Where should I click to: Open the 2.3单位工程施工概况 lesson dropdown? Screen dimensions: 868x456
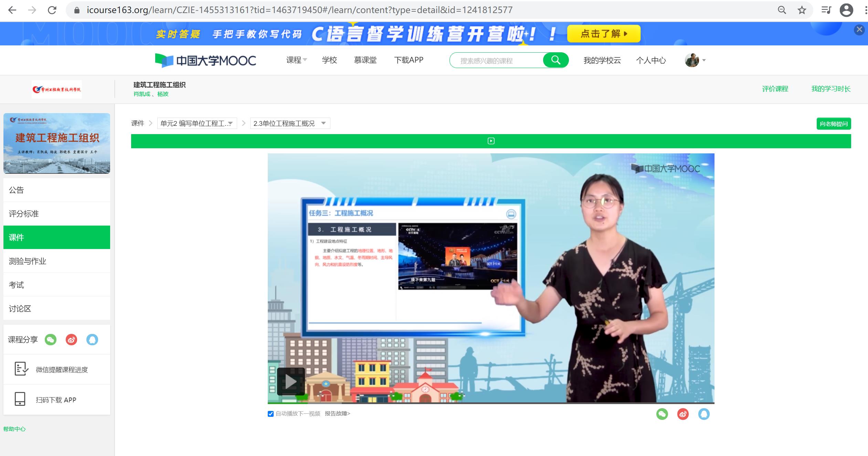point(290,123)
